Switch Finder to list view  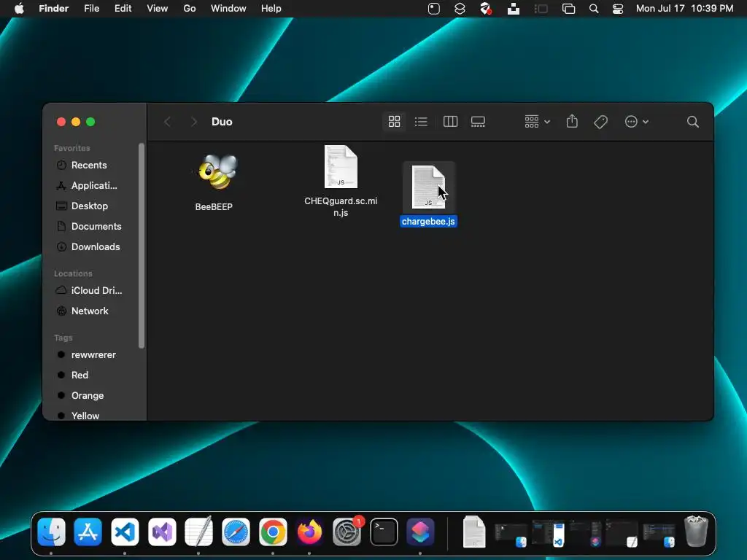(x=421, y=122)
